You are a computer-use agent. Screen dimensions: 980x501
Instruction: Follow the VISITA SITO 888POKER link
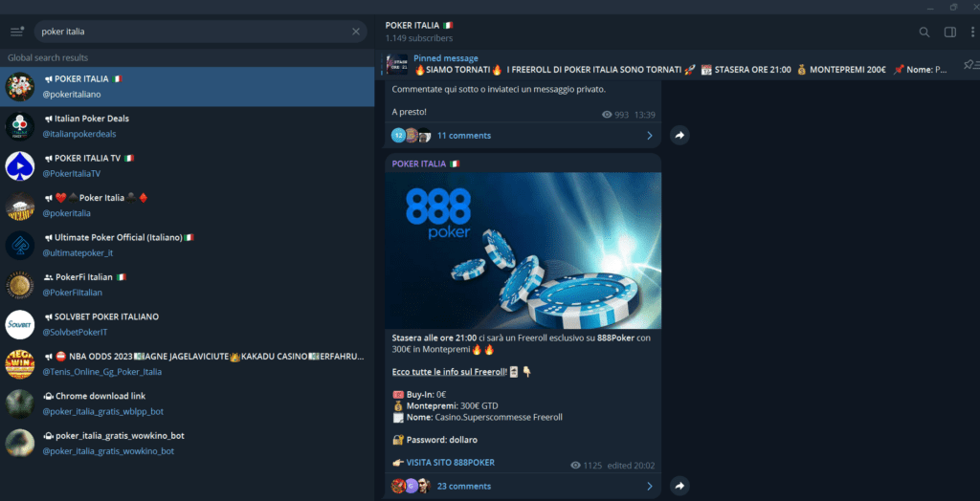tap(450, 463)
